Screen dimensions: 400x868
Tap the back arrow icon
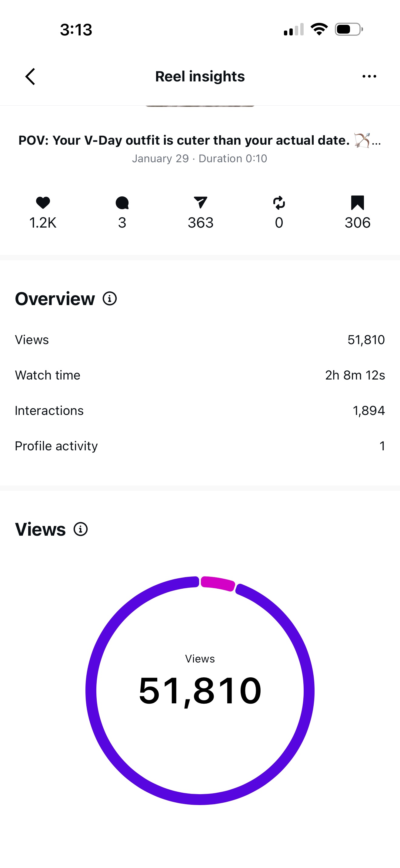pos(30,77)
